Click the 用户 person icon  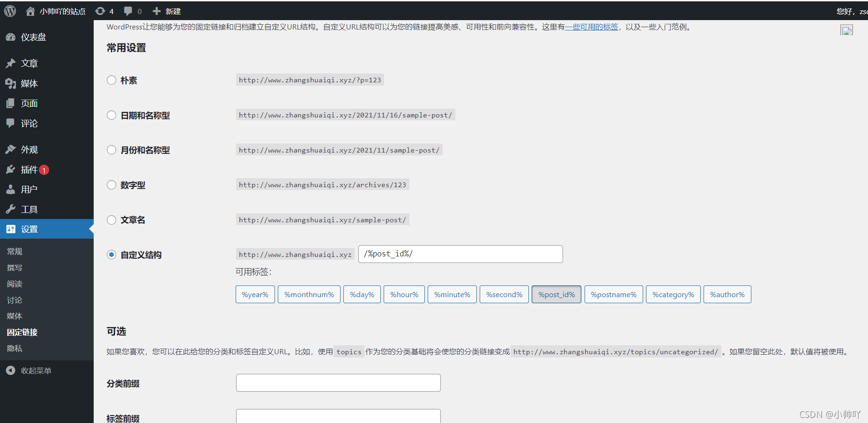(x=10, y=189)
